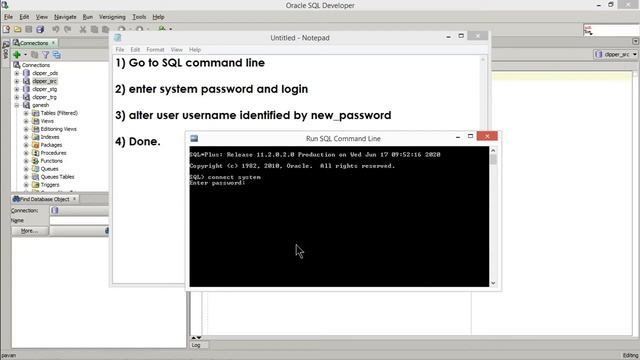
Task: Click the More... button
Action: click(29, 231)
